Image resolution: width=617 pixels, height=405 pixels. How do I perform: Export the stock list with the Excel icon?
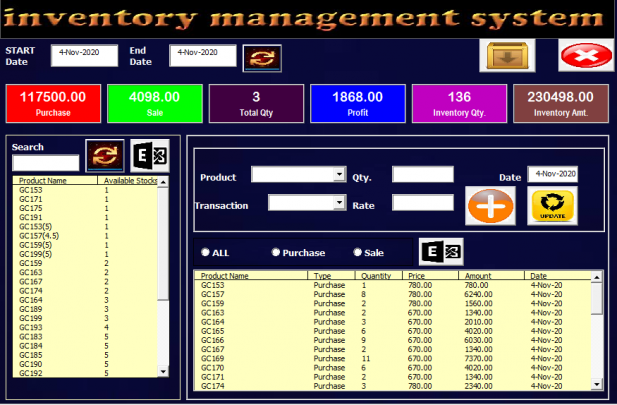[150, 155]
